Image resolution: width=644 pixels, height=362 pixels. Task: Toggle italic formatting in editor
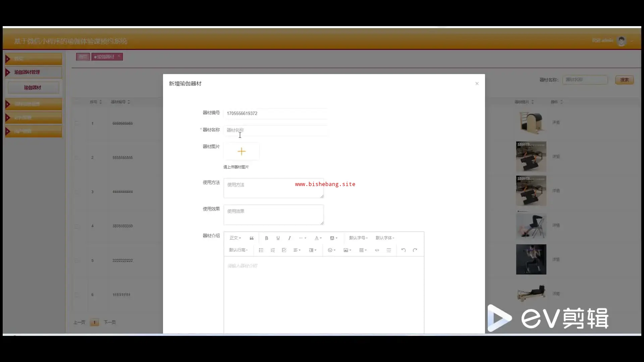[x=289, y=238]
